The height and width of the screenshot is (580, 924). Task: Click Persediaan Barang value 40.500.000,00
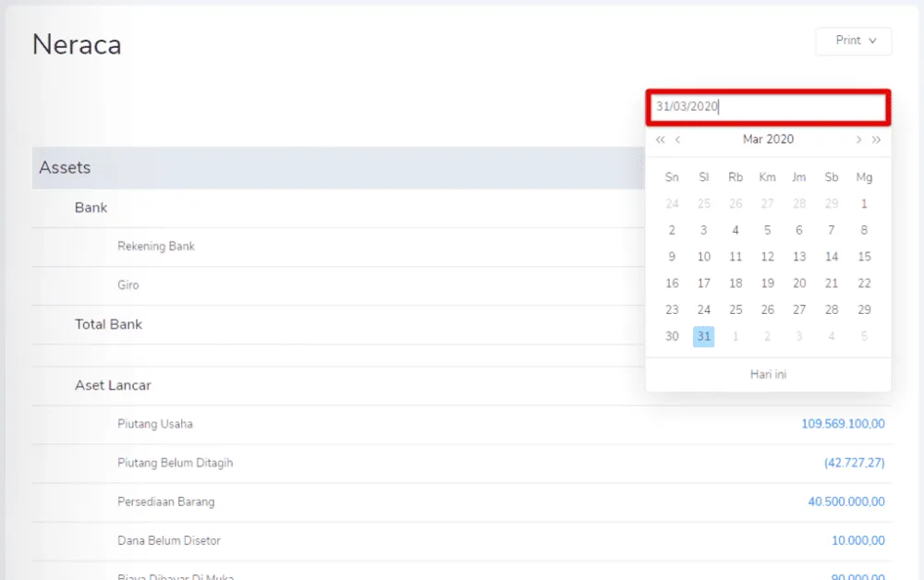[x=845, y=501]
